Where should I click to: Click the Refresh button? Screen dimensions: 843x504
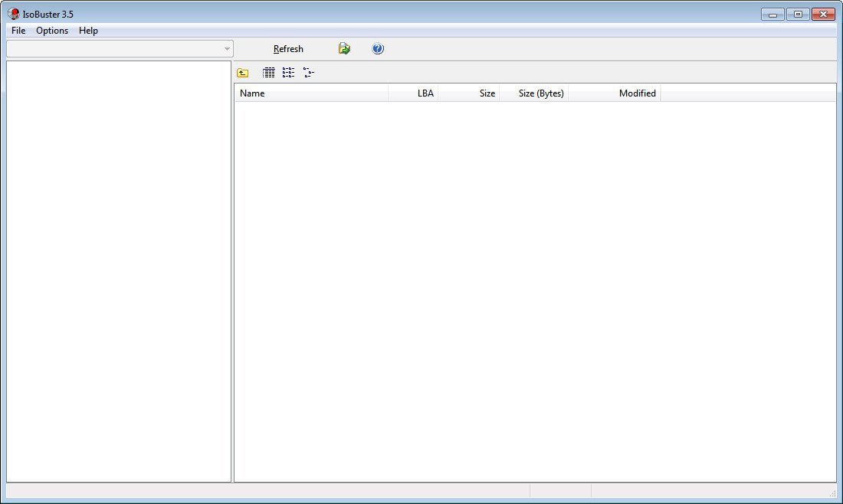pyautogui.click(x=288, y=48)
